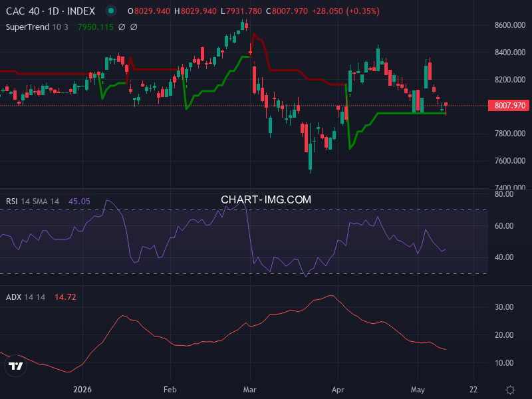Click the green market status dot
Image resolution: width=532 pixels, height=399 pixels.
(x=111, y=11)
